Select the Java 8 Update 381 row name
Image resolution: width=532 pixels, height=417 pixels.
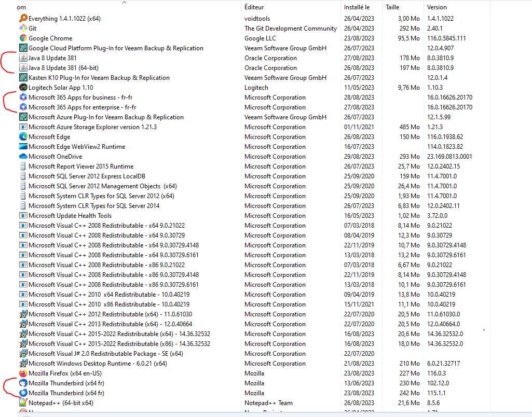point(52,58)
